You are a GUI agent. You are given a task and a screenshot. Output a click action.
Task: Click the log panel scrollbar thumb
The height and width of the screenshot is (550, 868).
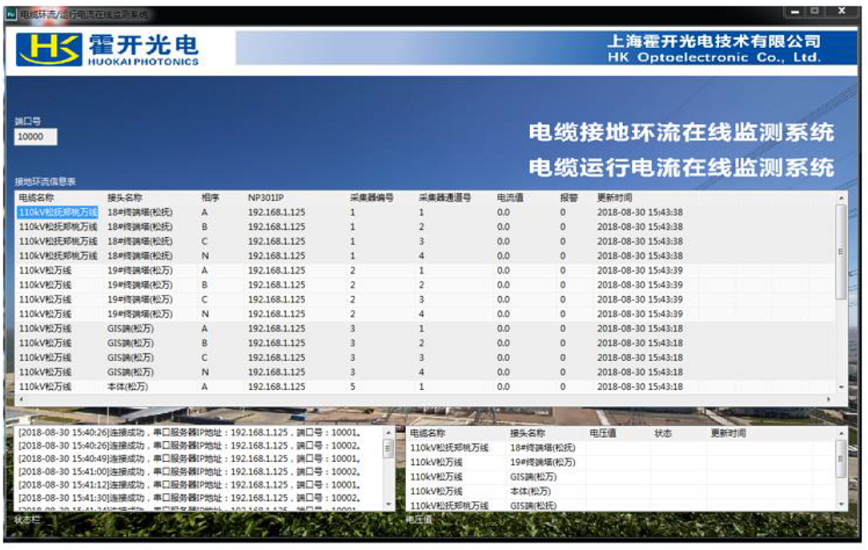389,449
